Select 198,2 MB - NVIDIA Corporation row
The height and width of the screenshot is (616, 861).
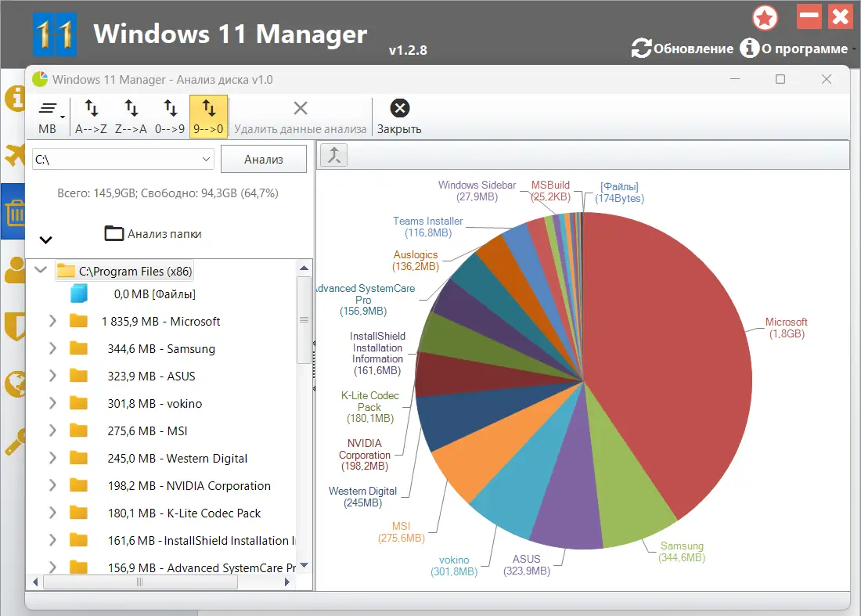(x=189, y=486)
